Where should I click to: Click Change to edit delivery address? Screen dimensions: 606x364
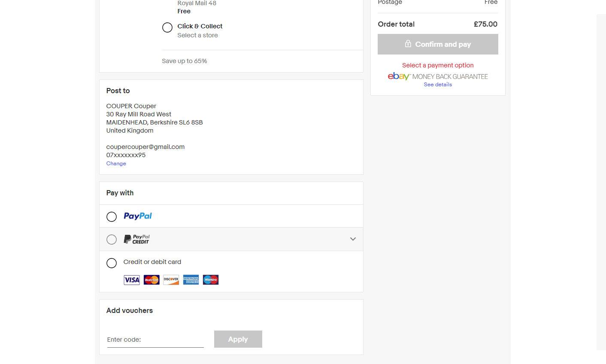[116, 164]
